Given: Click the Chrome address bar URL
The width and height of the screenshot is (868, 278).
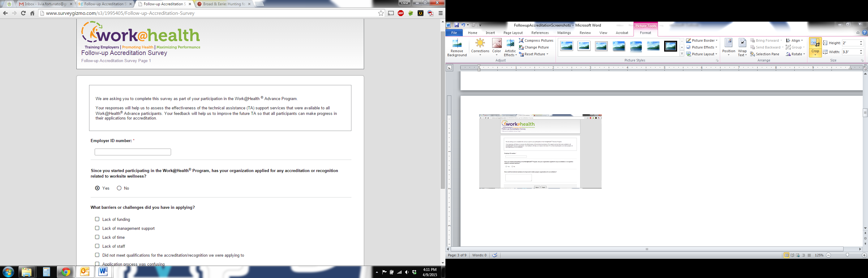Looking at the screenshot, I should [x=120, y=13].
